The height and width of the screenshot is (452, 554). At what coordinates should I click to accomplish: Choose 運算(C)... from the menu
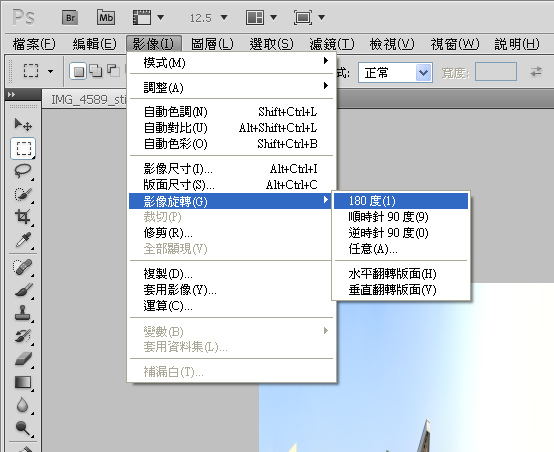point(231,306)
